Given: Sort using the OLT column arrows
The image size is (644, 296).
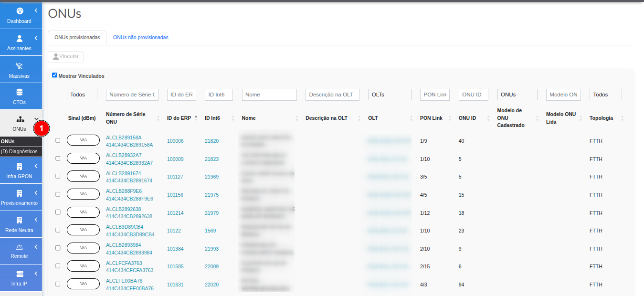Looking at the screenshot, I should point(411,118).
